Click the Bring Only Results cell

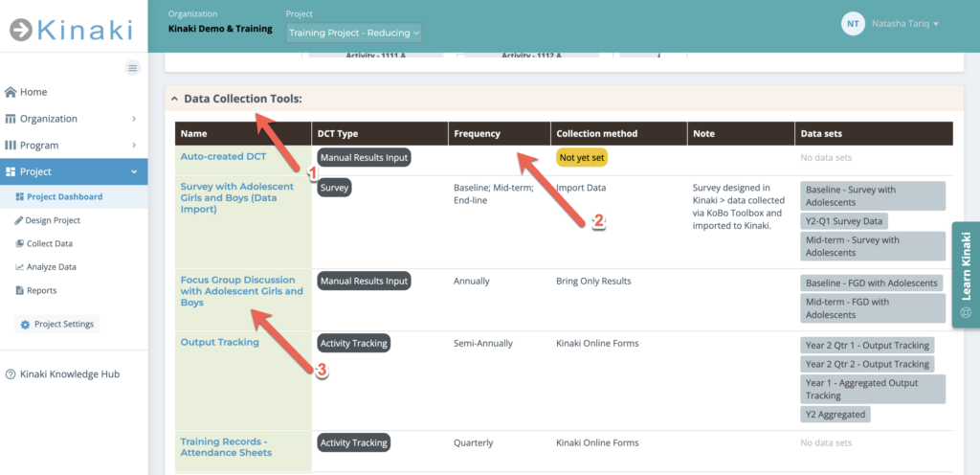[593, 282]
